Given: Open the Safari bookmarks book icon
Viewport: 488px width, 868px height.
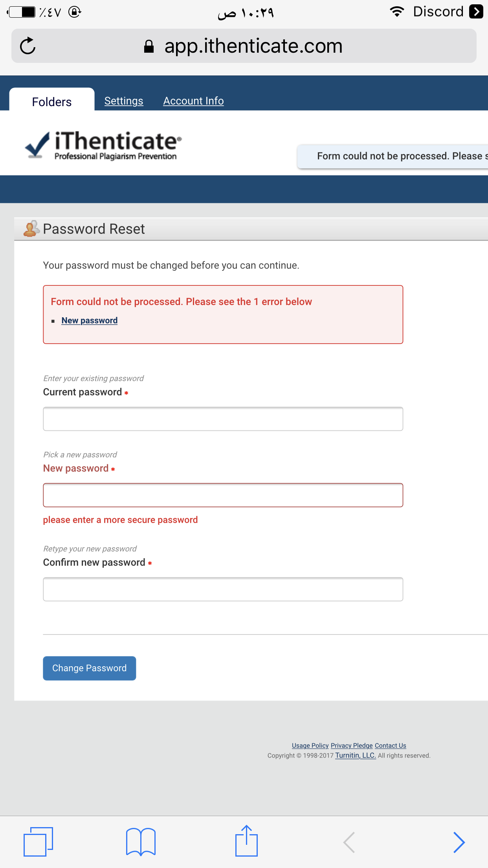Looking at the screenshot, I should tap(141, 842).
